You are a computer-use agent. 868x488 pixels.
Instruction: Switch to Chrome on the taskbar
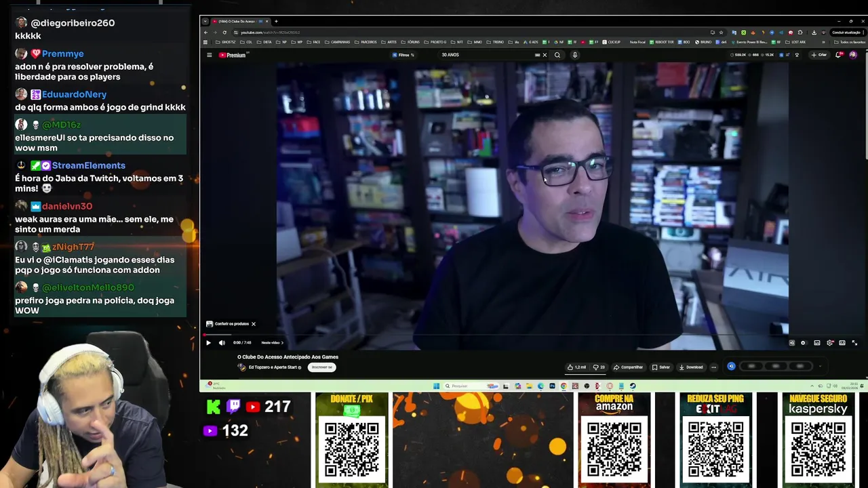564,386
